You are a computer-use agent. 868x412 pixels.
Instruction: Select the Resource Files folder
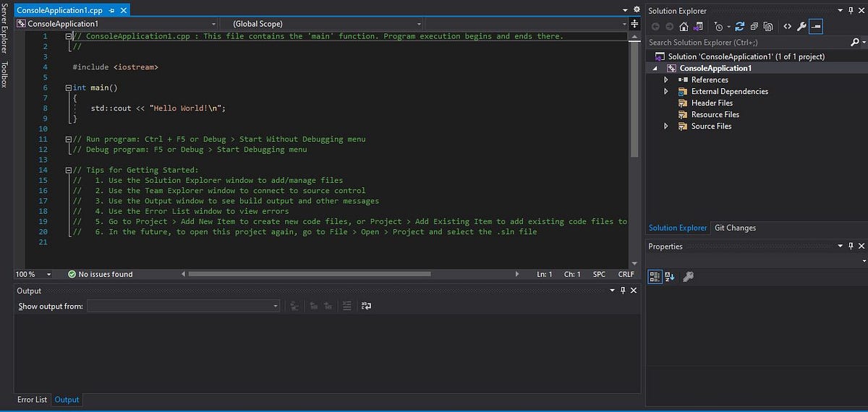pyautogui.click(x=715, y=114)
